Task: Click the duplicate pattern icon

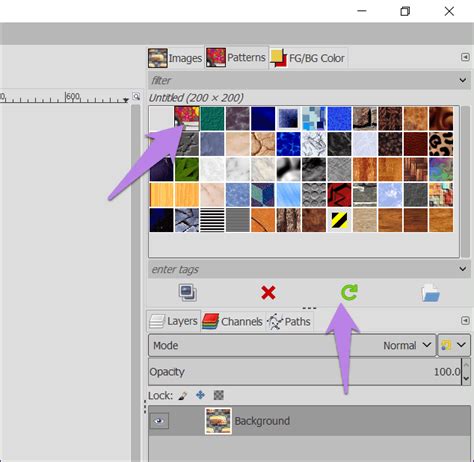Action: pyautogui.click(x=188, y=293)
